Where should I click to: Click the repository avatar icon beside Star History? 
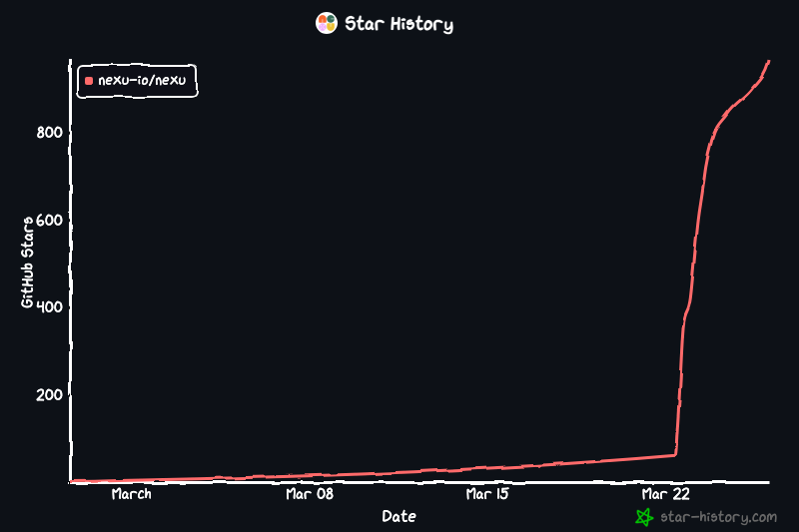(327, 23)
